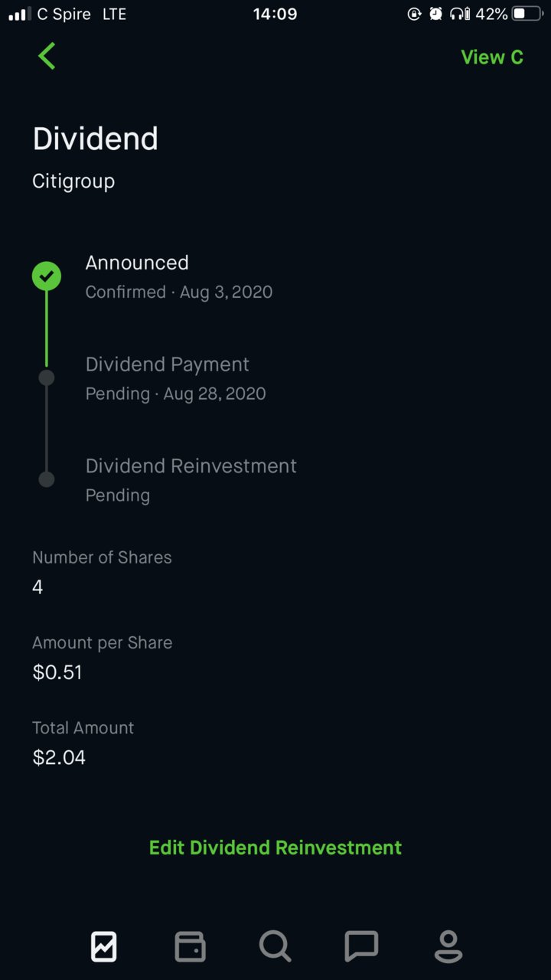Image resolution: width=551 pixels, height=980 pixels.
Task: Tap the Dividend Reinvestment timeline dot
Action: 47,479
